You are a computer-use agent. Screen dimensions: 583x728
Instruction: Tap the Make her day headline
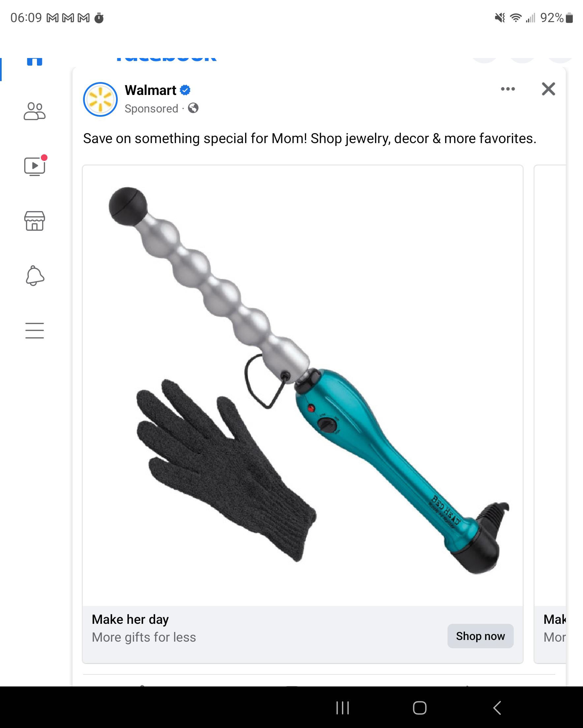click(x=130, y=619)
